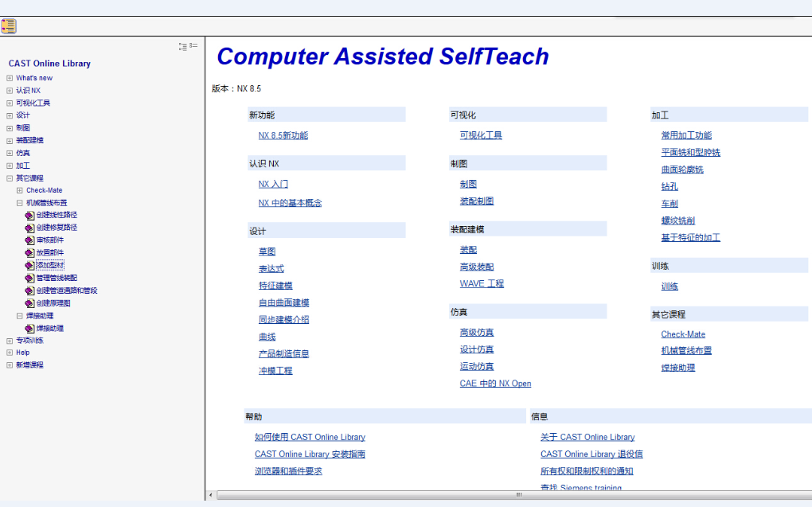Click book icon beside 创建管道通路和管段
812x507 pixels.
coord(29,291)
